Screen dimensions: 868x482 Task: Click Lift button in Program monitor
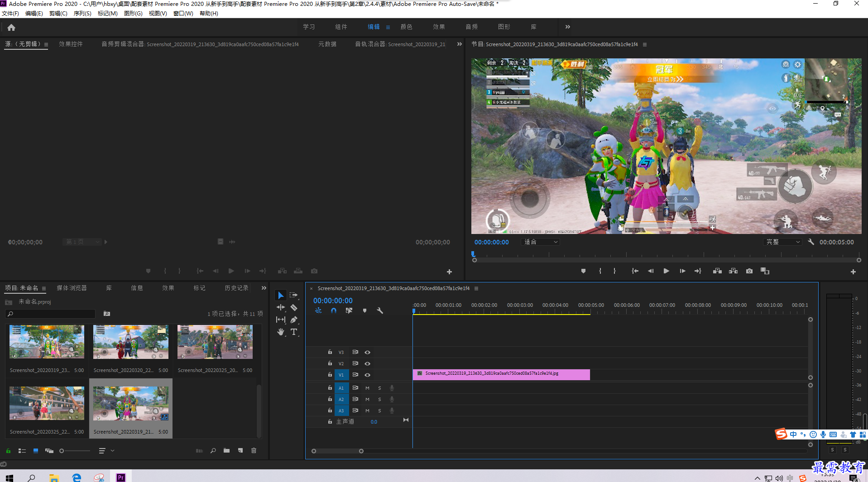[717, 271]
